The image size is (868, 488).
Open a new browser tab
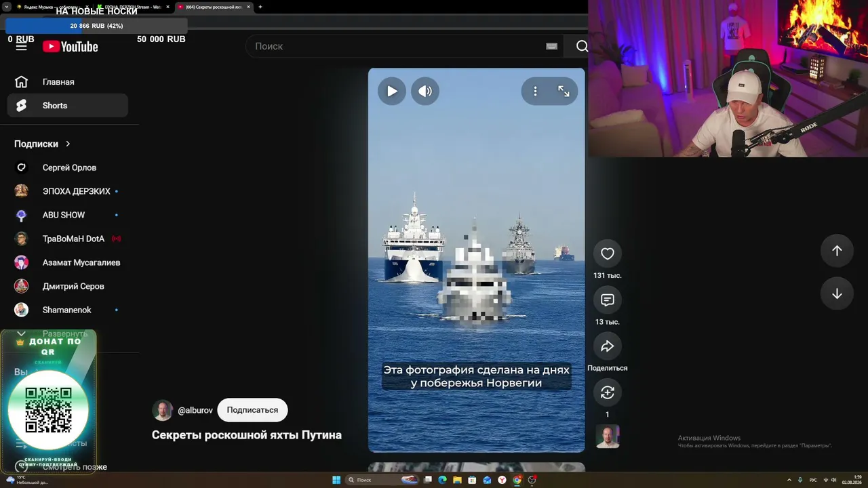click(x=260, y=7)
